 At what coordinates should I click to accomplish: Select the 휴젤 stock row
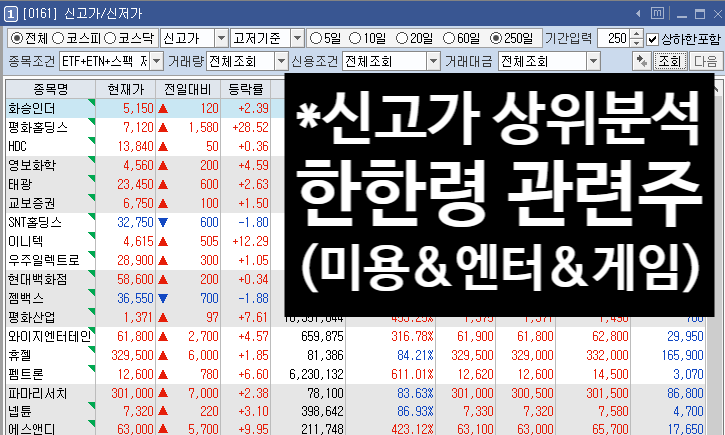(355, 355)
